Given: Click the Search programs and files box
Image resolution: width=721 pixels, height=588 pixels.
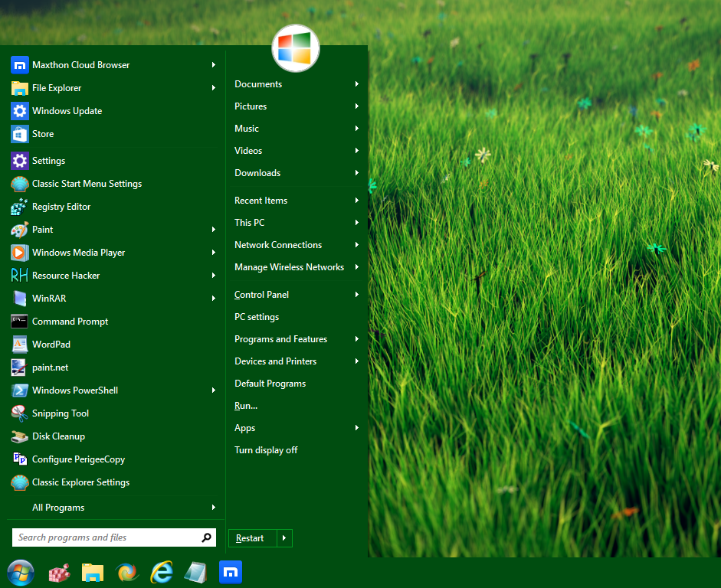Looking at the screenshot, I should tap(106, 537).
